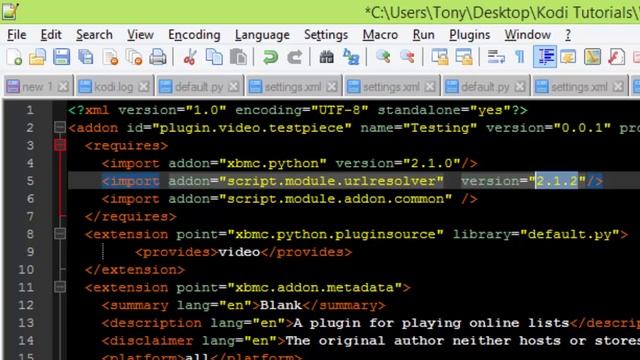
Task: Create a new document with the New icon
Action: coord(14,57)
